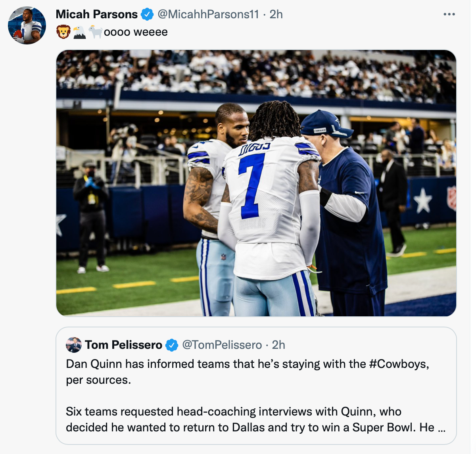Click Micah Parsons' blue verified badge
This screenshot has width=476, height=454.
pyautogui.click(x=147, y=15)
